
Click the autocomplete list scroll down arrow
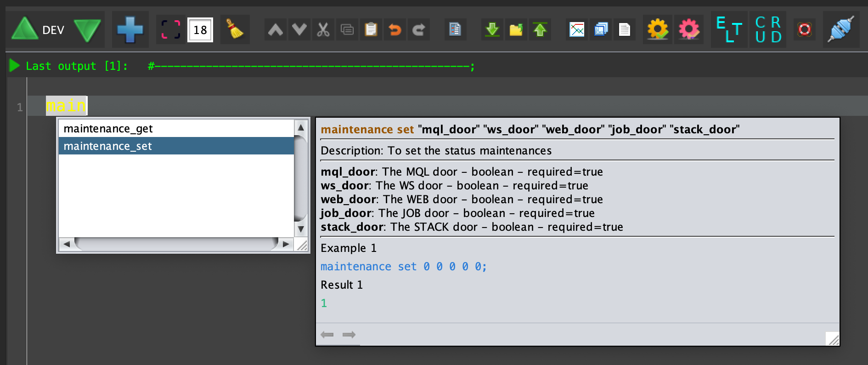click(301, 229)
